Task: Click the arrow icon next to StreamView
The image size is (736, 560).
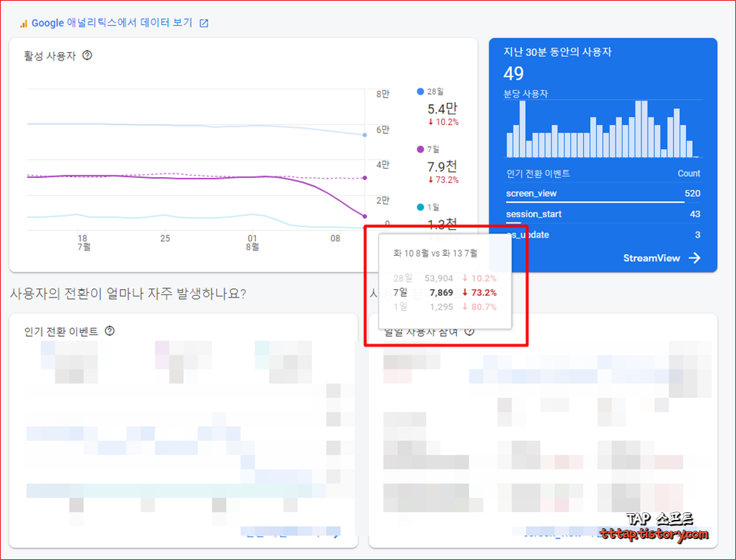Action: click(x=694, y=258)
